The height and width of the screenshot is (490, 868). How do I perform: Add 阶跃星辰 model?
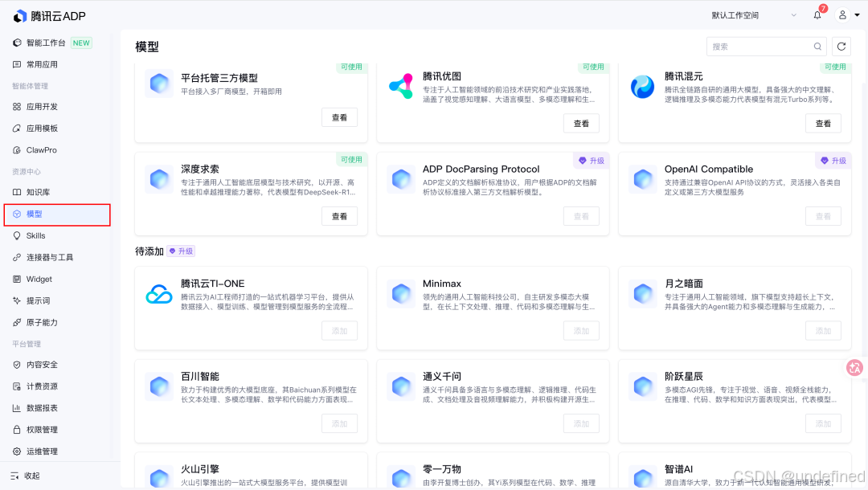coord(823,423)
